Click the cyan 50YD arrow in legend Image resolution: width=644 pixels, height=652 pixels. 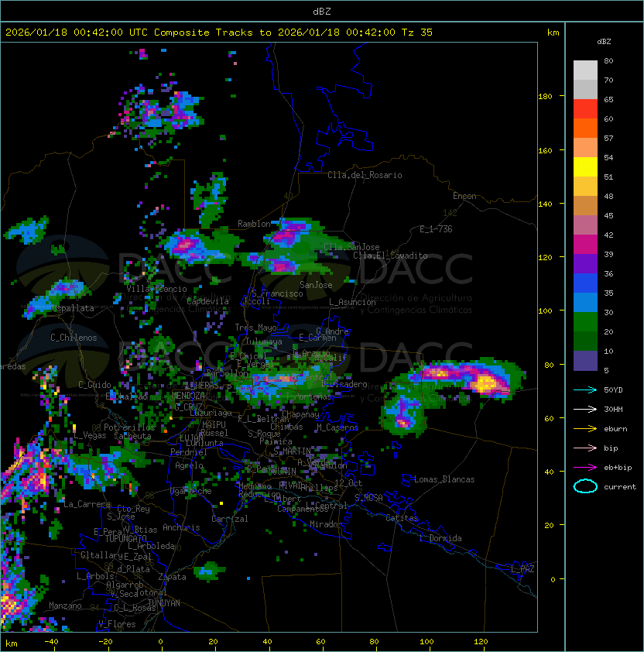pos(585,389)
